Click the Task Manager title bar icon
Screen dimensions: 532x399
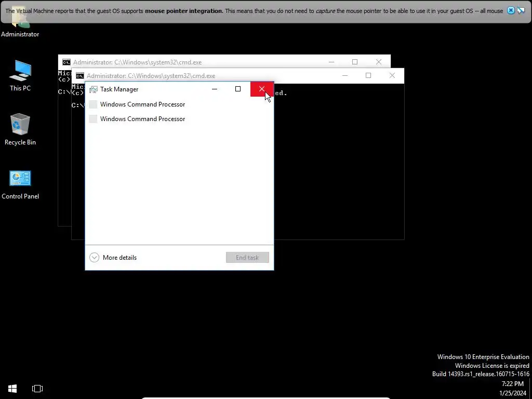pos(94,89)
